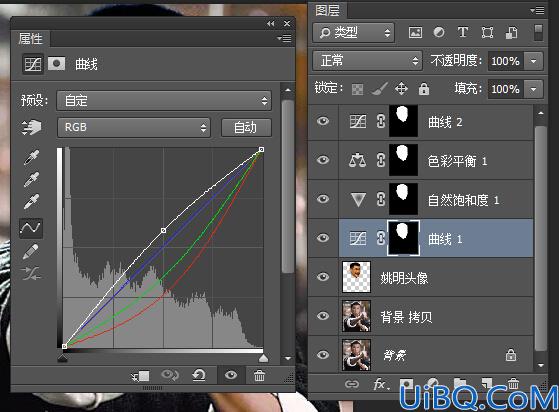Hide the 色彩平衡 1 layer

tap(323, 160)
